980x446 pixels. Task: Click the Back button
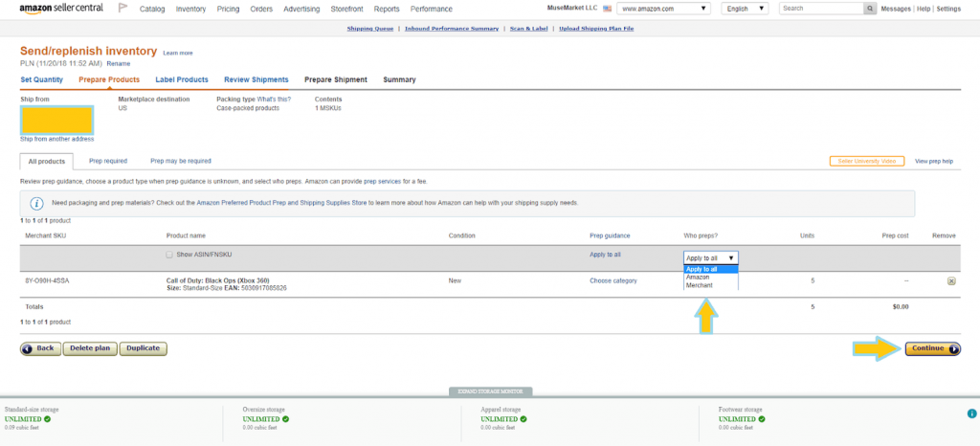click(40, 348)
